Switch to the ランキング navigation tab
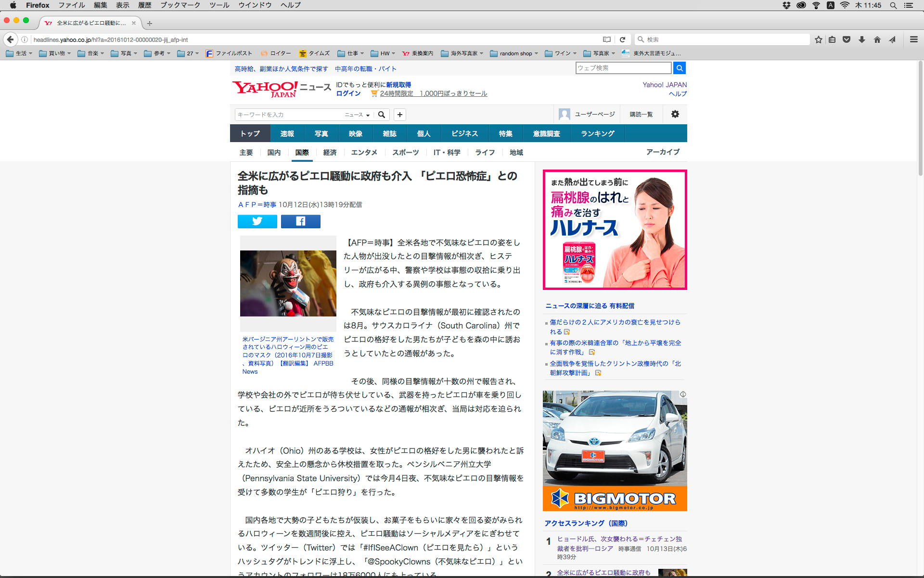 point(597,133)
